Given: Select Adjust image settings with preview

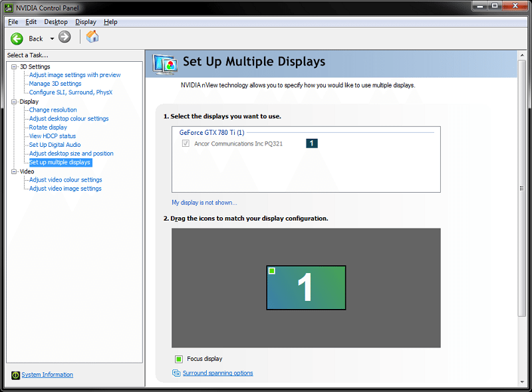Looking at the screenshot, I should (x=74, y=75).
